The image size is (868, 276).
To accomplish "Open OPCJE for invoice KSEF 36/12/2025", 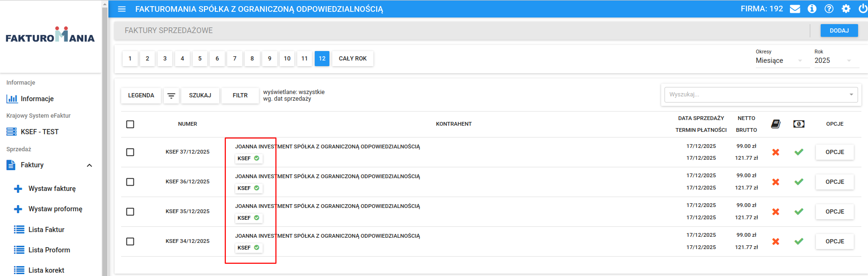I will 835,182.
